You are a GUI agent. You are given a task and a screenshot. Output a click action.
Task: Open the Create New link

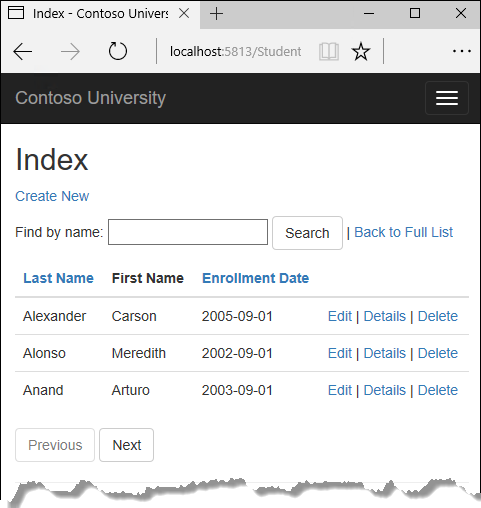[52, 196]
